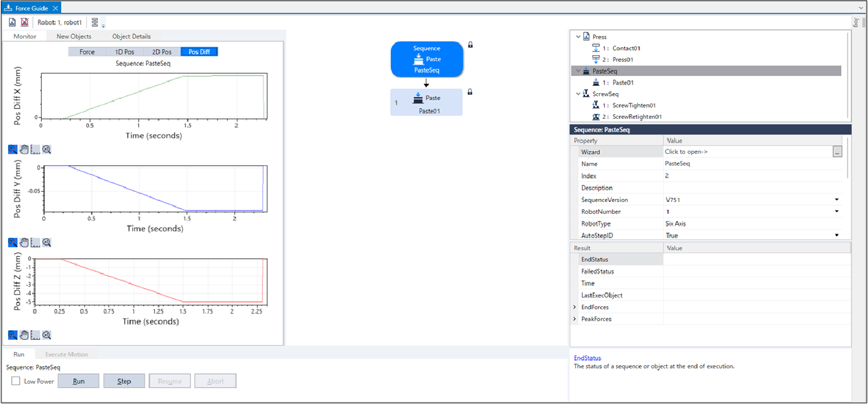Collapse the Press sequence tree node

pyautogui.click(x=578, y=37)
